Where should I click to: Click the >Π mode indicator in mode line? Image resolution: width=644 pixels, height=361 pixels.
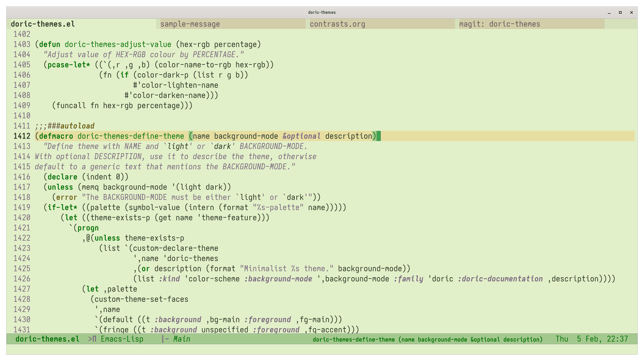[x=92, y=339]
